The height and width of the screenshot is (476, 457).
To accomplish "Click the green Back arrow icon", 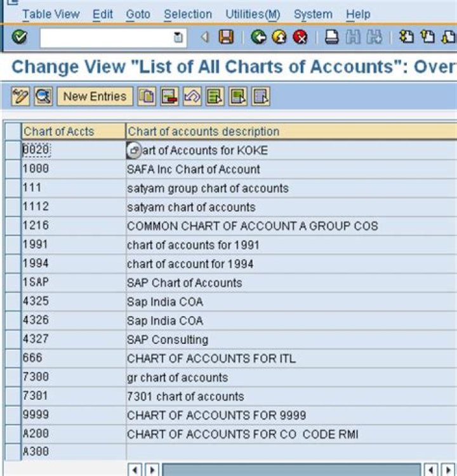I will [x=258, y=37].
